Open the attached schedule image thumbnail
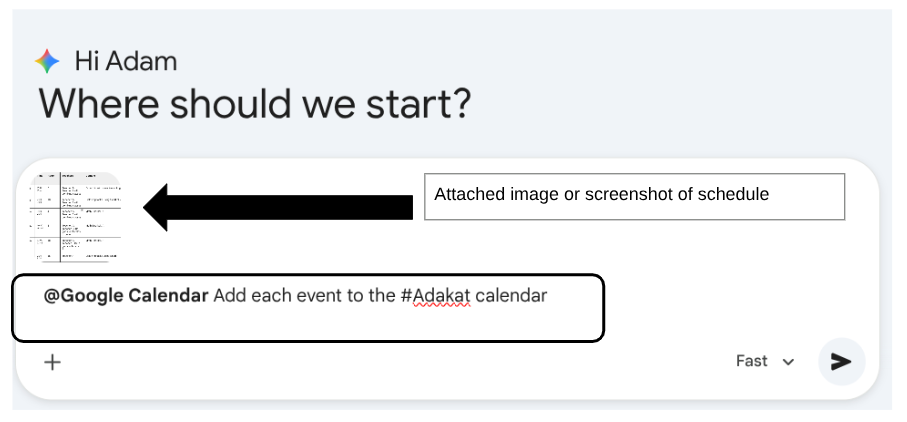The width and height of the screenshot is (907, 422). [74, 216]
